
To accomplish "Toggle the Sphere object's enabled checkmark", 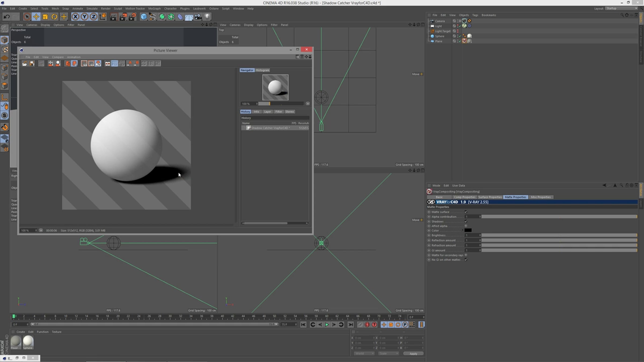I will click(x=460, y=36).
